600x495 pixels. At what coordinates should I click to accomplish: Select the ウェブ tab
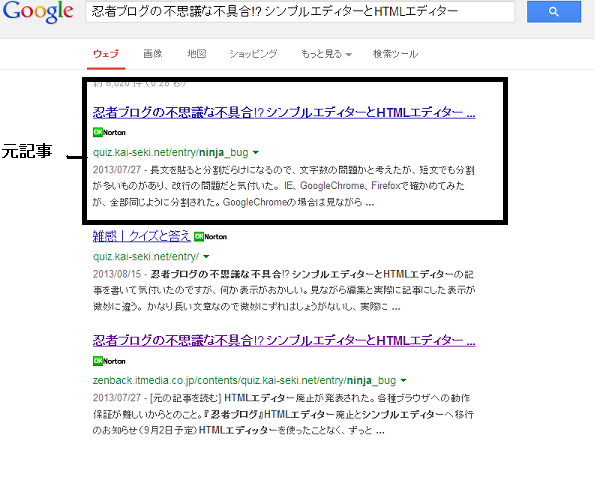tap(106, 54)
